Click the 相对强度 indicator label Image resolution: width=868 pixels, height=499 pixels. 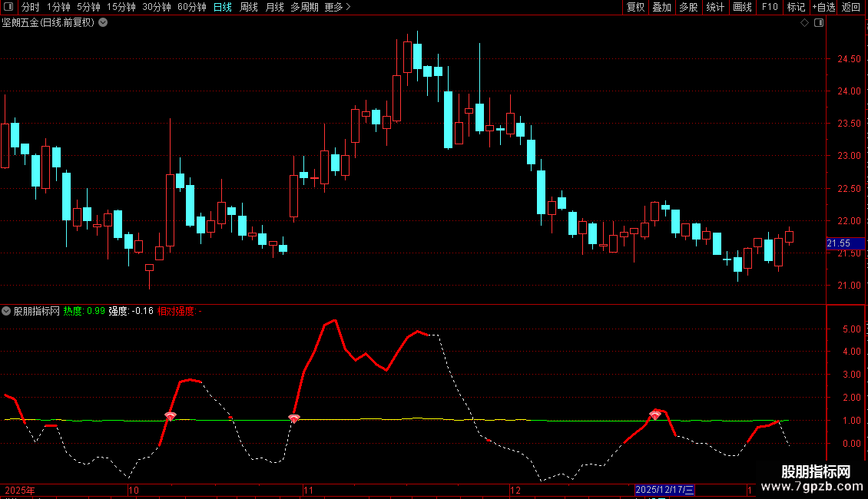[x=179, y=311]
